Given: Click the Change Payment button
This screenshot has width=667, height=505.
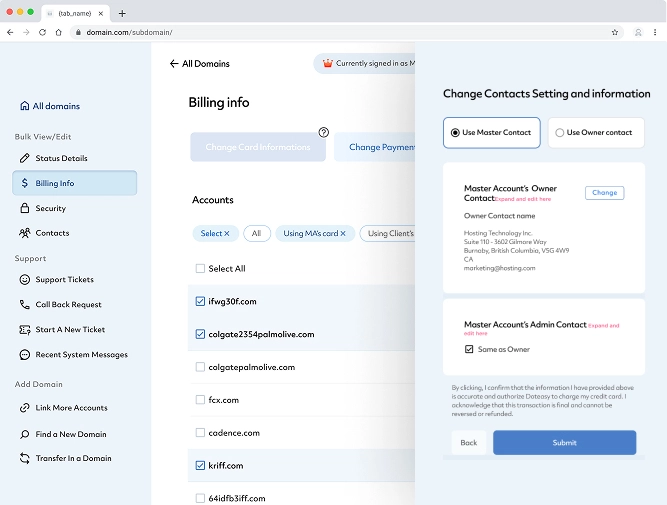Looking at the screenshot, I should coord(374,147).
